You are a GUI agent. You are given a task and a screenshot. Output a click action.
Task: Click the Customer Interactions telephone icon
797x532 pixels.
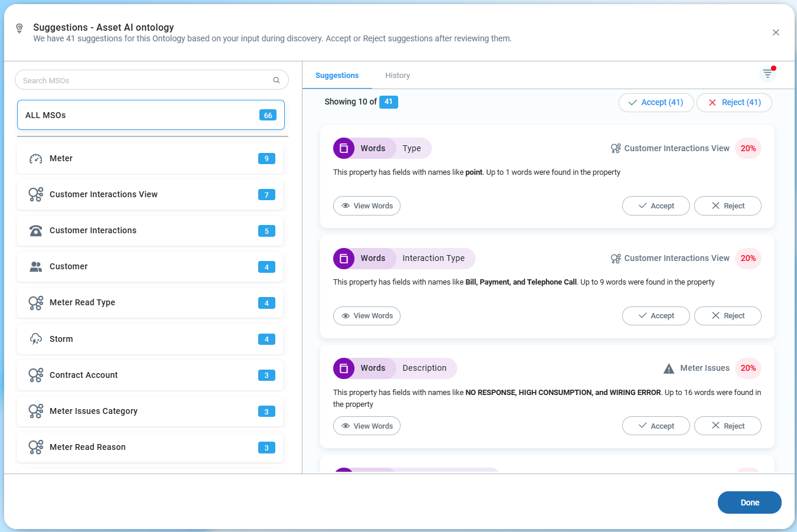(x=36, y=231)
